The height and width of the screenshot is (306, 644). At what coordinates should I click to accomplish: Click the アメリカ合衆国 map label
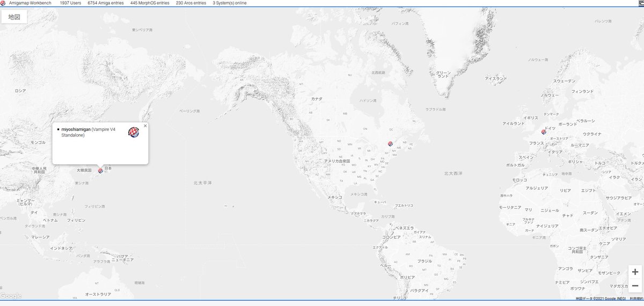[337, 161]
